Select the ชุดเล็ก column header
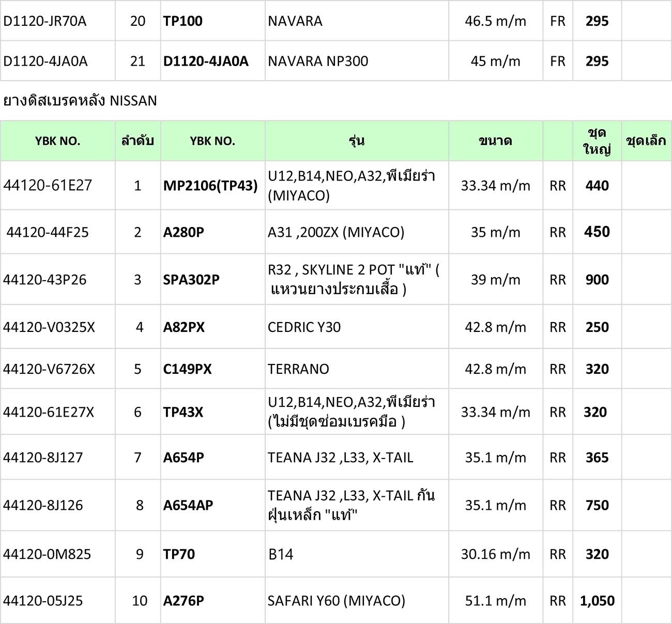Image resolution: width=672 pixels, height=624 pixels. click(646, 141)
